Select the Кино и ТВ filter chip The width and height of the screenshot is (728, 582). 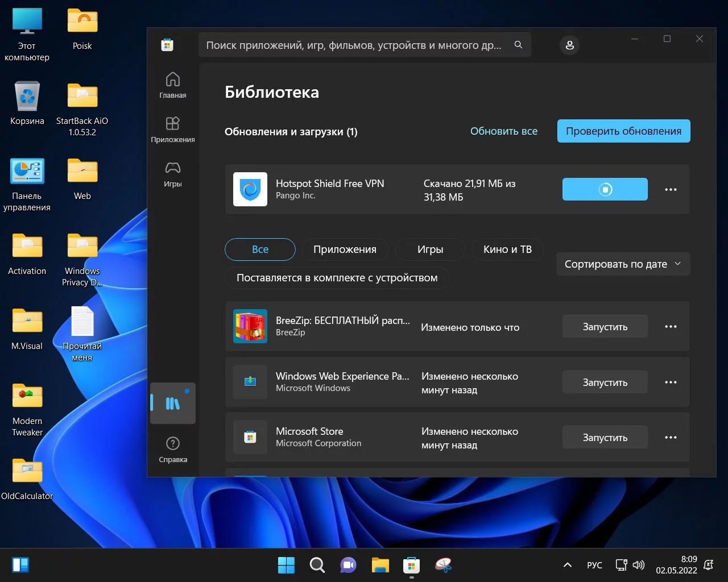point(507,250)
